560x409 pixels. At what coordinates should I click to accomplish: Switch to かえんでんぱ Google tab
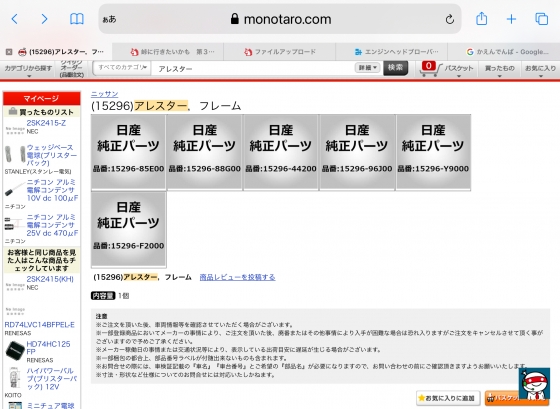pos(504,52)
